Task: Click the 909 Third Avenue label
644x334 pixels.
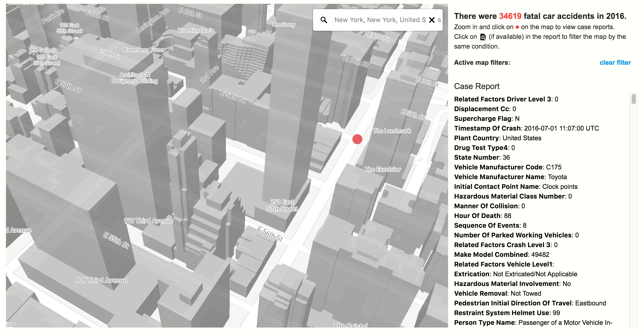Action: 101,280
